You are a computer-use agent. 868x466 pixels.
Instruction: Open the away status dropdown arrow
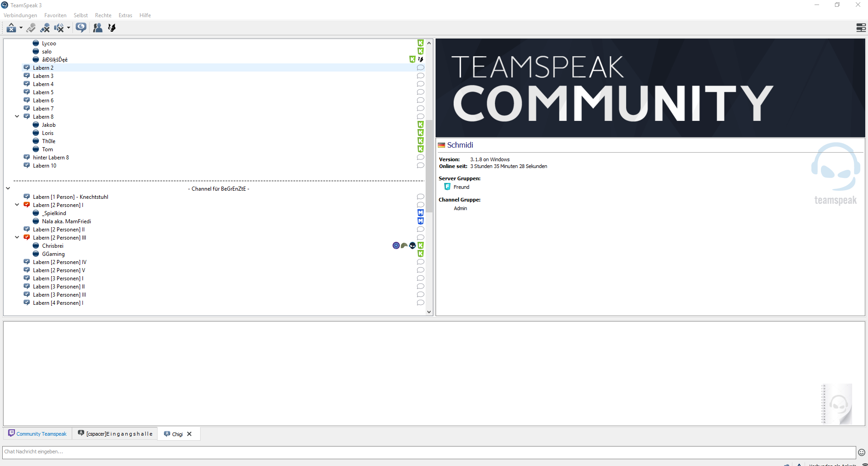(x=21, y=28)
